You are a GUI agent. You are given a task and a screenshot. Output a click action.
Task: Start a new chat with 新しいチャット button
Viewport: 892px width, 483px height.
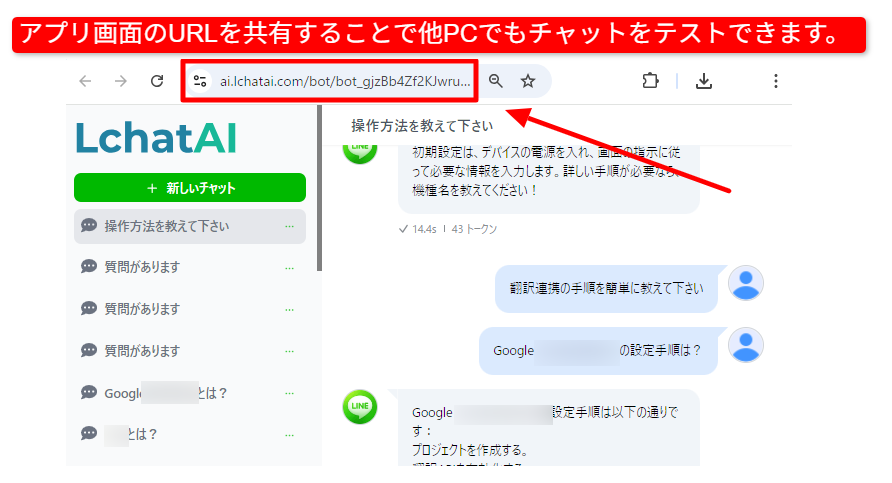point(190,188)
